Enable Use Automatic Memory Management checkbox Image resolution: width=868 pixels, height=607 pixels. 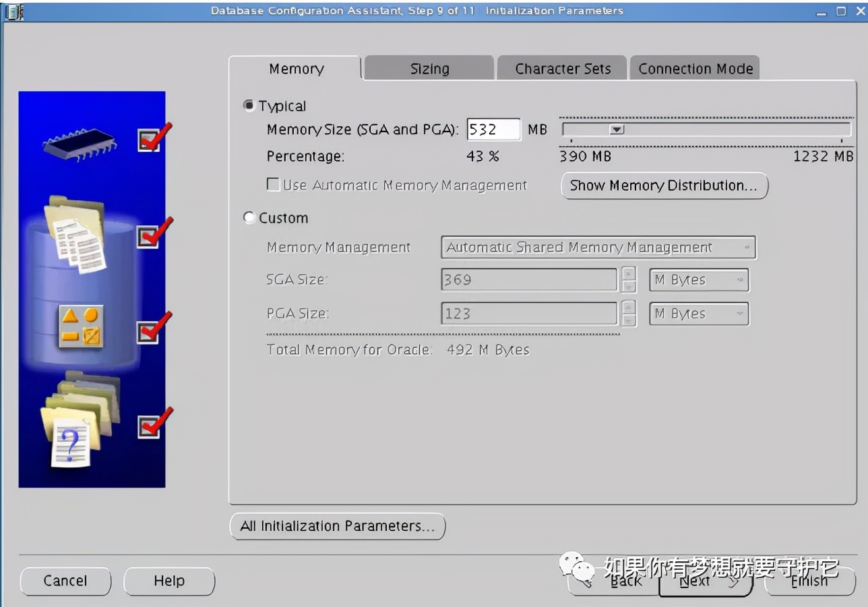pos(274,185)
